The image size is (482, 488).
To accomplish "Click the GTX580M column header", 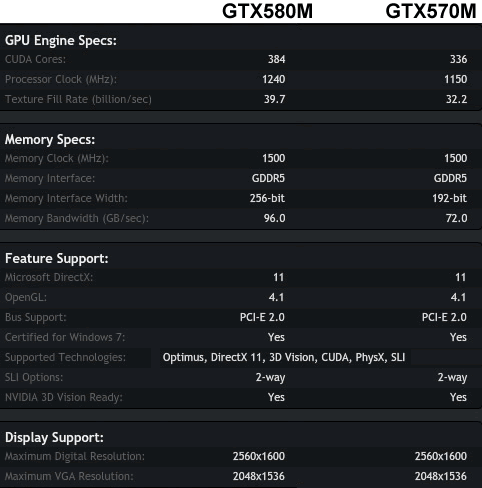I will point(267,11).
